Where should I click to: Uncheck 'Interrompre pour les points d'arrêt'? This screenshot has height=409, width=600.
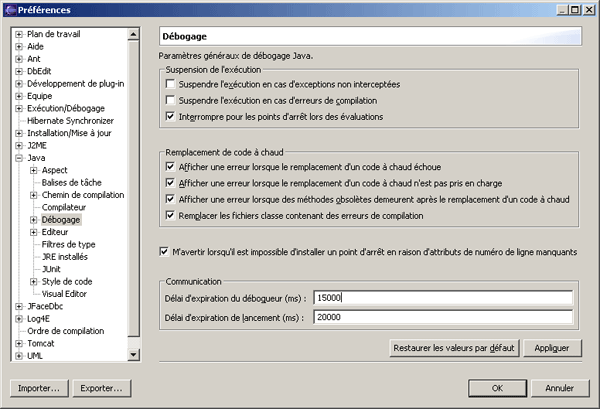171,117
